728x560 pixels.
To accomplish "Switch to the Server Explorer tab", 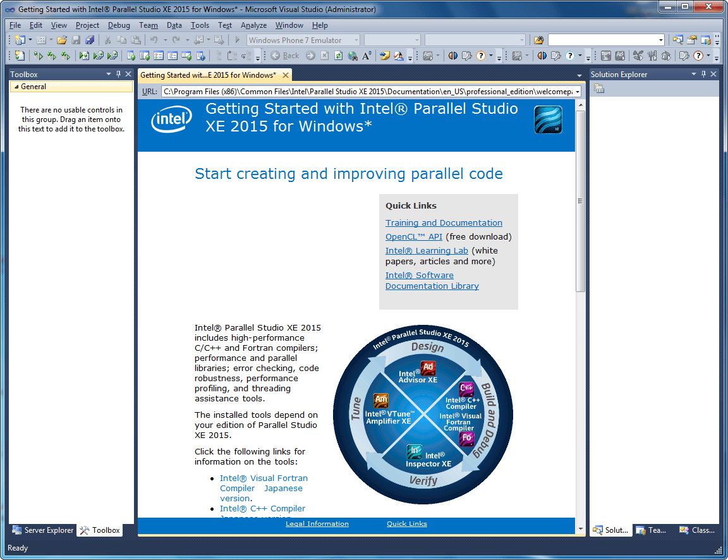I will coord(42,530).
